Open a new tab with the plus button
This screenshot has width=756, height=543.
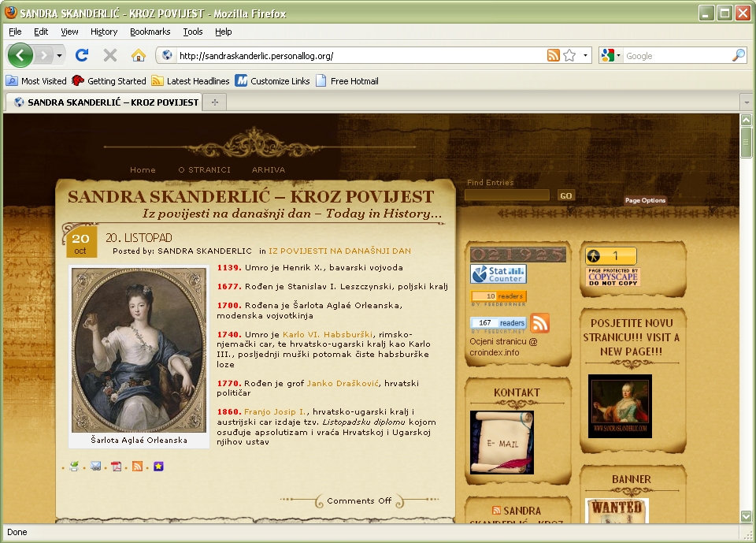[214, 102]
